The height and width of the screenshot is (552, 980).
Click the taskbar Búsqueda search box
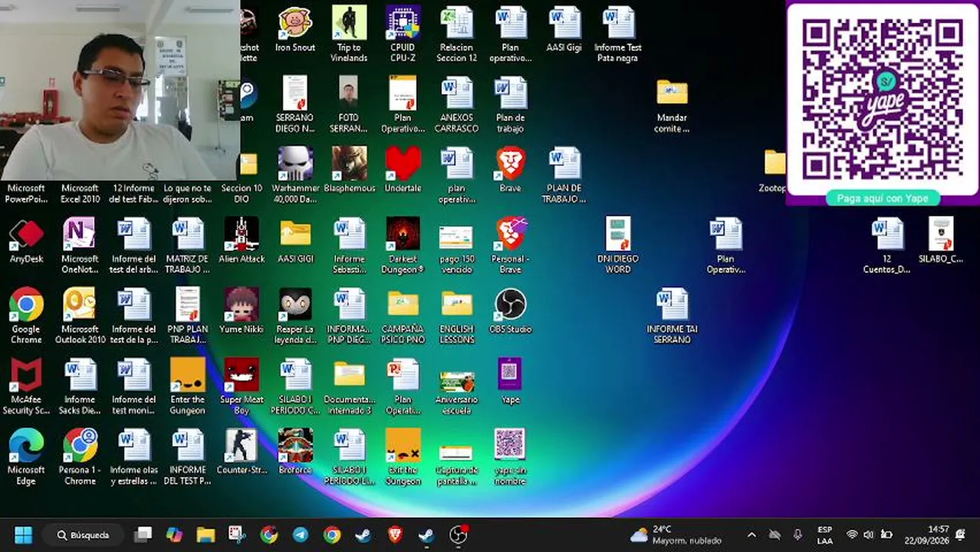pyautogui.click(x=83, y=534)
